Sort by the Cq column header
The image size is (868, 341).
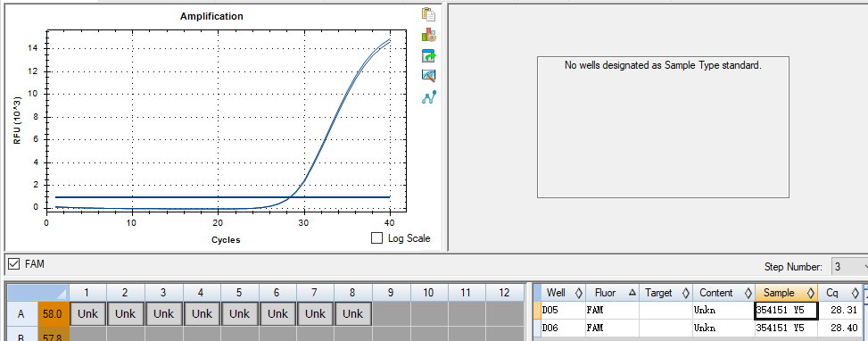tap(839, 293)
